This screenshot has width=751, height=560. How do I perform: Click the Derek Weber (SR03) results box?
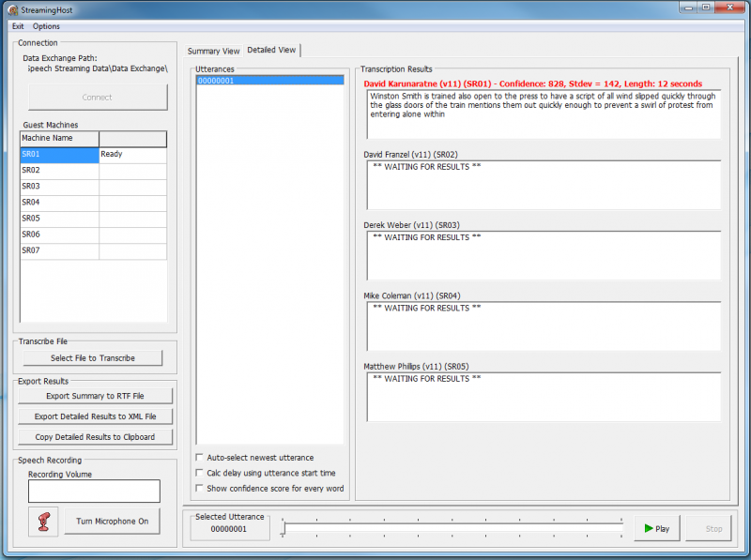(x=544, y=255)
